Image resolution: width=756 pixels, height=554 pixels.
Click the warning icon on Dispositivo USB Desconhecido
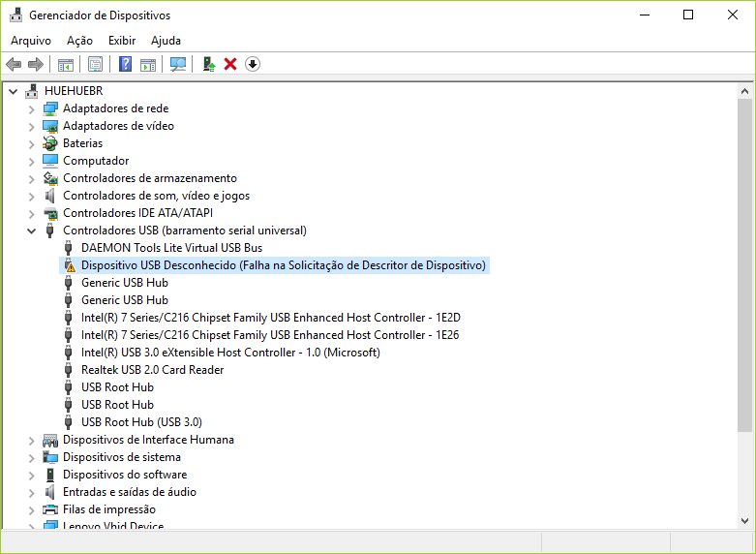(70, 265)
